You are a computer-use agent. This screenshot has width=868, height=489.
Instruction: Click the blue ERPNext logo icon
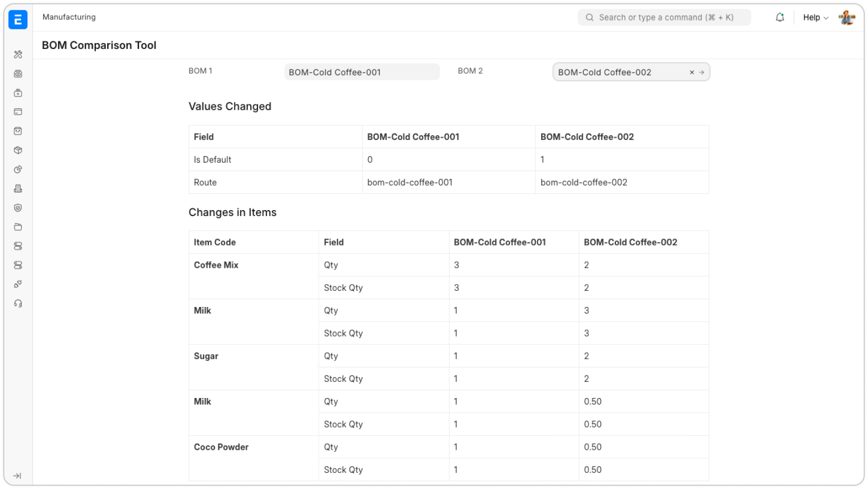[x=18, y=19]
